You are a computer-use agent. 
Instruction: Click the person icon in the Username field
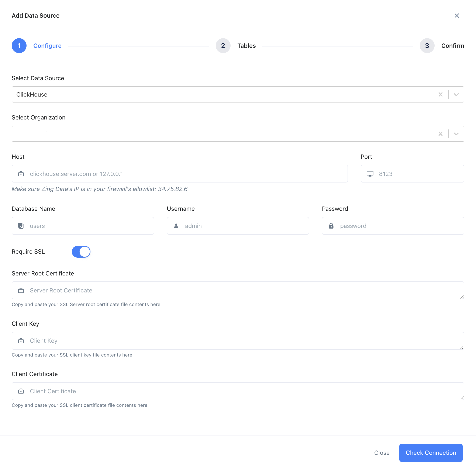point(176,226)
